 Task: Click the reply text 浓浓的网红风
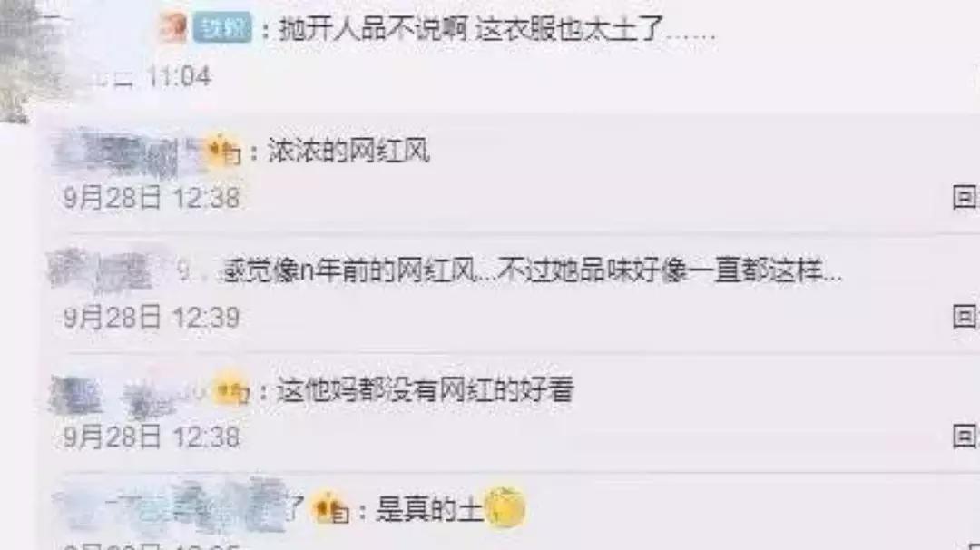coord(348,151)
